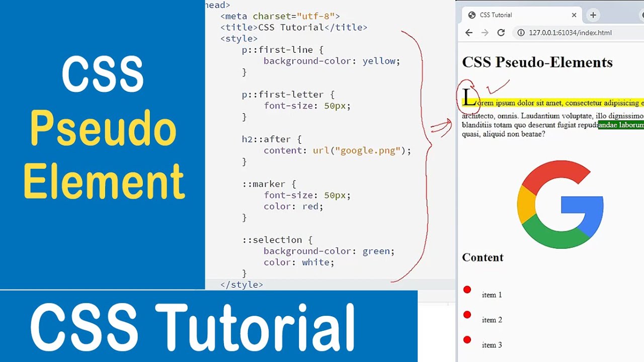Click the red marker beside item 1
The height and width of the screenshot is (362, 644).
tap(467, 290)
